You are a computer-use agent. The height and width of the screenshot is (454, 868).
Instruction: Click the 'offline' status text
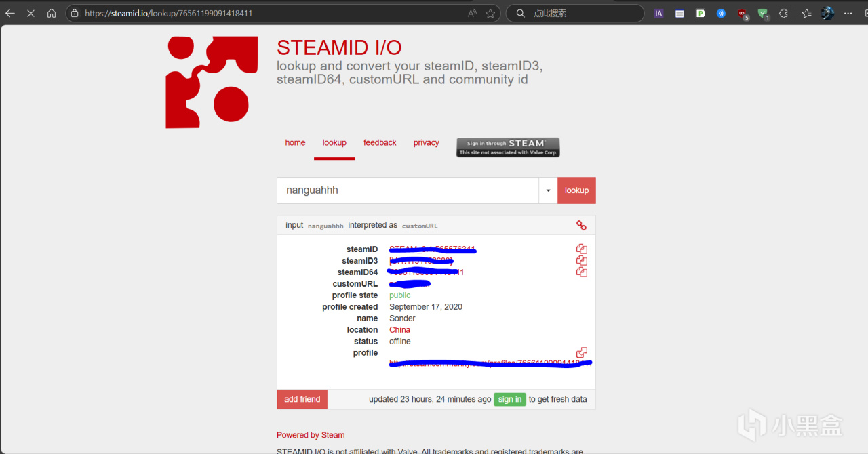[399, 342]
